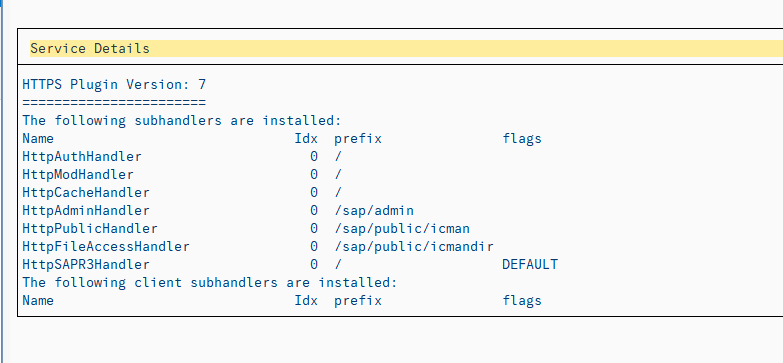783x363 pixels.
Task: Click the Idx value of HttpSAPR3Handler
Action: tap(314, 264)
